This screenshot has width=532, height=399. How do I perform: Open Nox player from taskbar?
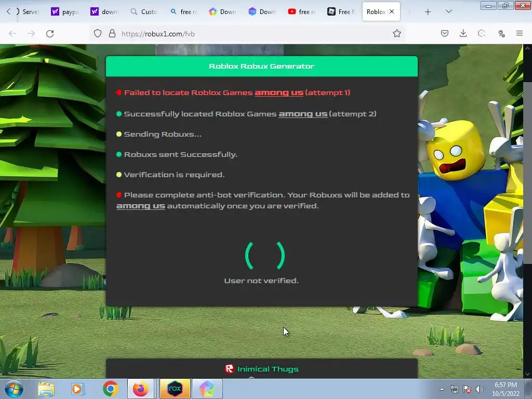click(175, 389)
